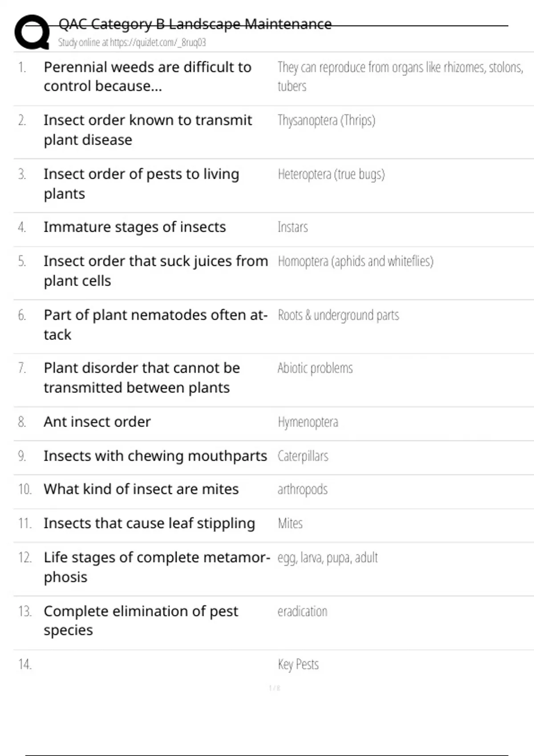534x756 pixels.
Task: Select the Heteroptera (true bugs) answer
Action: (x=331, y=174)
